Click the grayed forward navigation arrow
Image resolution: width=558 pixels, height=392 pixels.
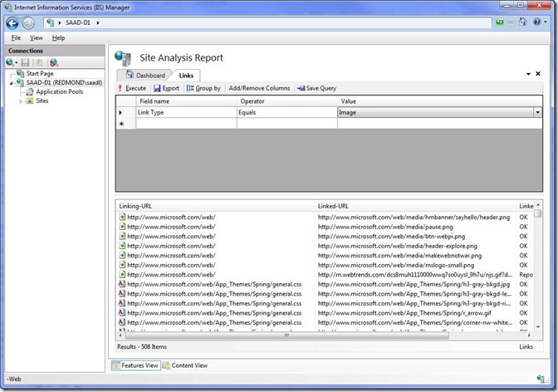[28, 23]
